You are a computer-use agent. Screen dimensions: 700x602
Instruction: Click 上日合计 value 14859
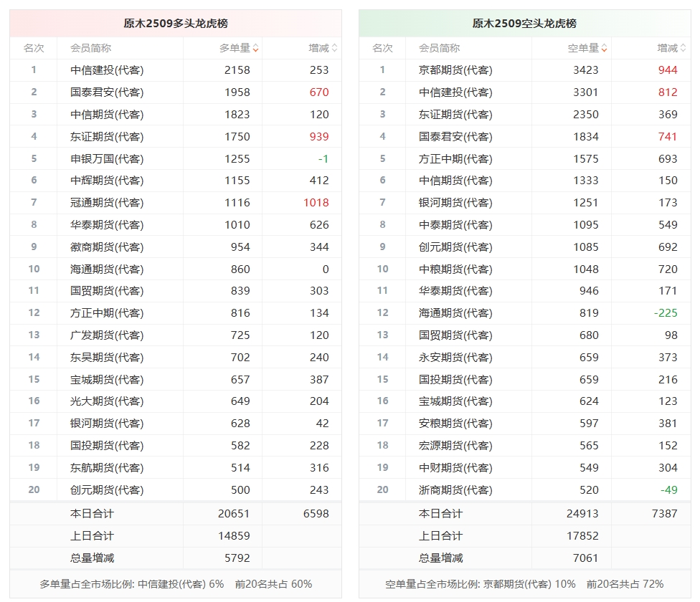click(x=234, y=536)
